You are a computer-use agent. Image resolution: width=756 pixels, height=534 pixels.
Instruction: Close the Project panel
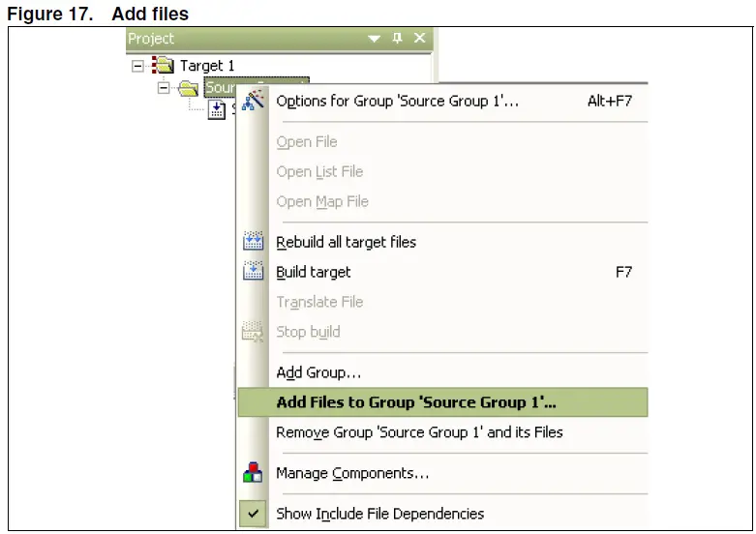(420, 39)
